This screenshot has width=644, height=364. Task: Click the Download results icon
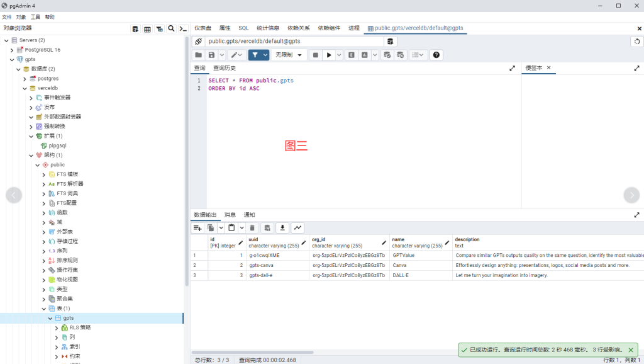coord(282,228)
